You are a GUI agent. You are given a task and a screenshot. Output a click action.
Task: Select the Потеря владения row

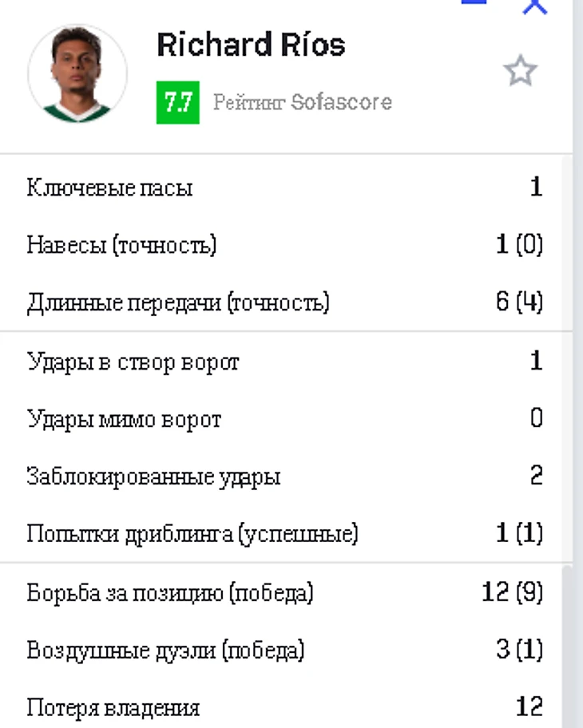coord(285,706)
